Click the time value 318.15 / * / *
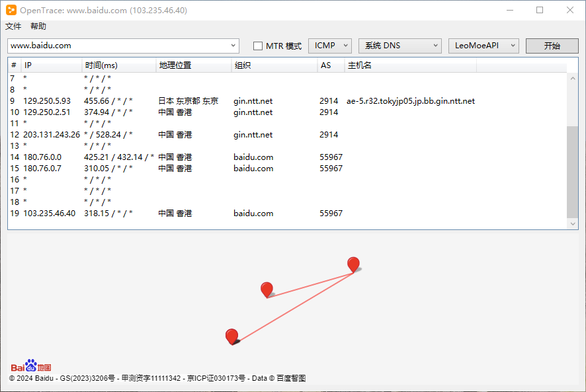 coord(108,213)
